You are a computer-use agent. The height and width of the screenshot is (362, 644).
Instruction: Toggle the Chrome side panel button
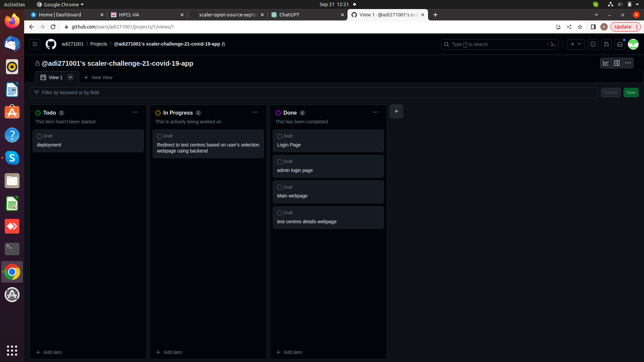(x=593, y=27)
